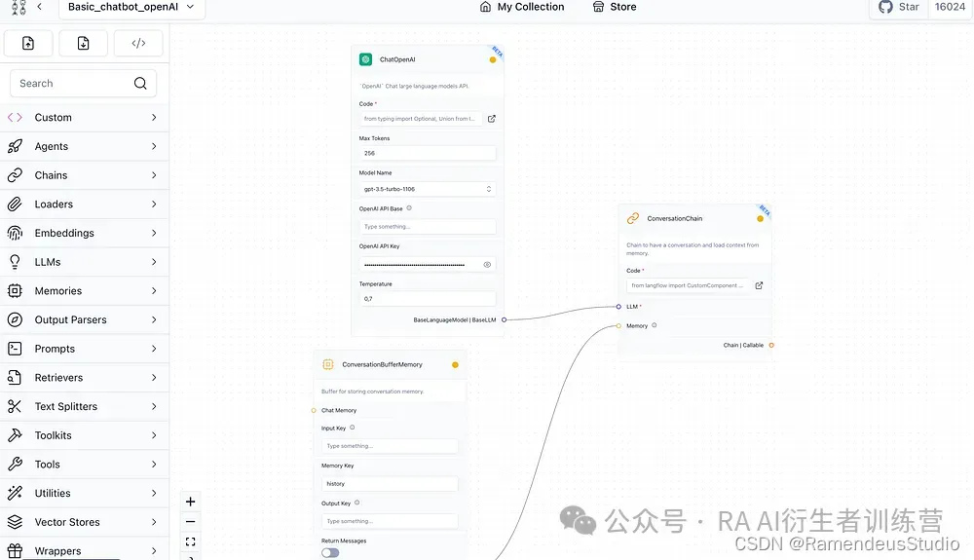
Task: Click the Retrievers file search icon
Action: pyautogui.click(x=15, y=377)
